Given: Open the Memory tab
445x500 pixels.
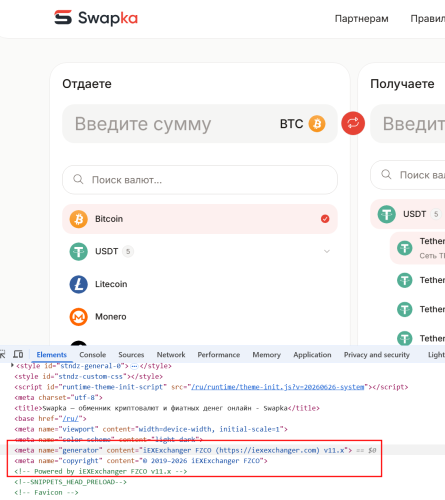Looking at the screenshot, I should pyautogui.click(x=267, y=355).
